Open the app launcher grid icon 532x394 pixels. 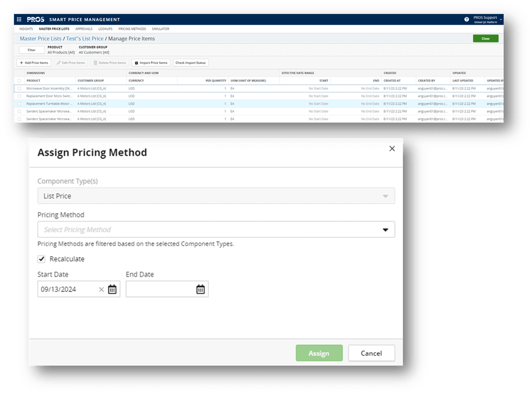click(x=19, y=19)
